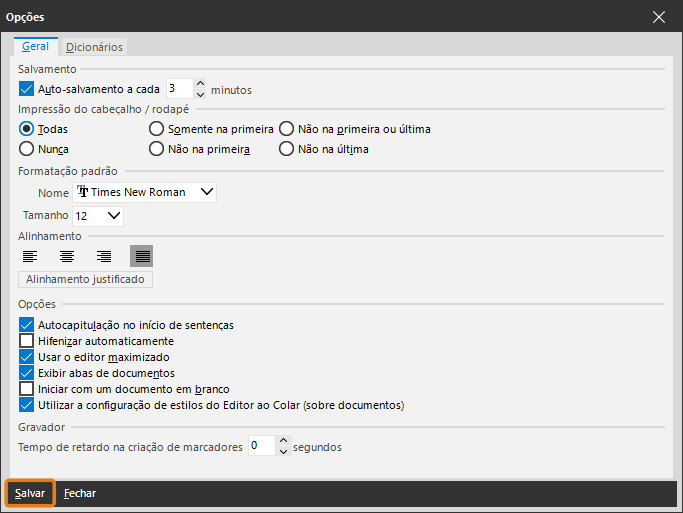Screen dimensions: 683x513
Task: Select the center alignment icon
Action: [67, 256]
